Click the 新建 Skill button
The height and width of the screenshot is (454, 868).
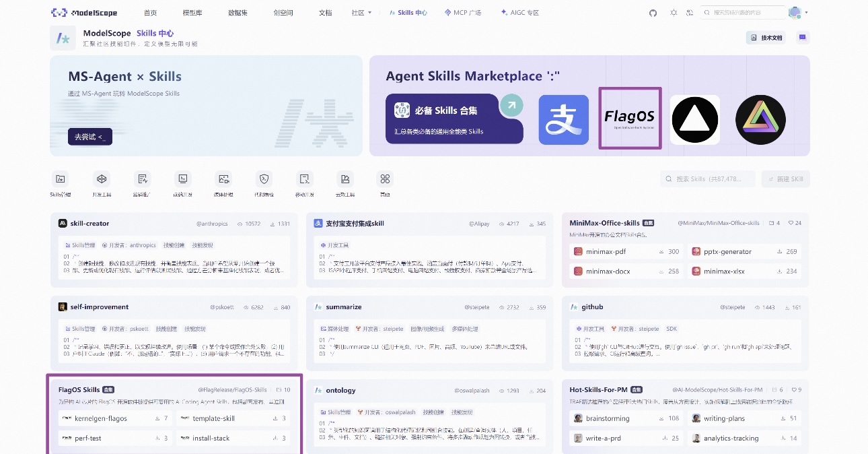click(x=785, y=179)
